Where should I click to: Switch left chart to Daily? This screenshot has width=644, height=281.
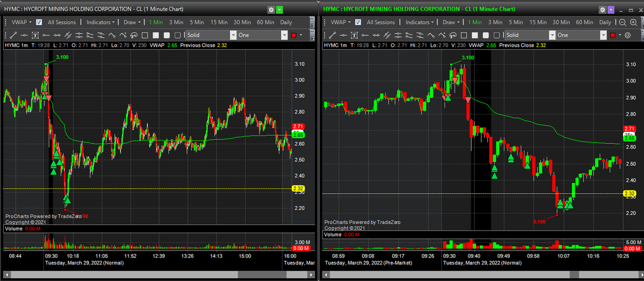point(286,22)
